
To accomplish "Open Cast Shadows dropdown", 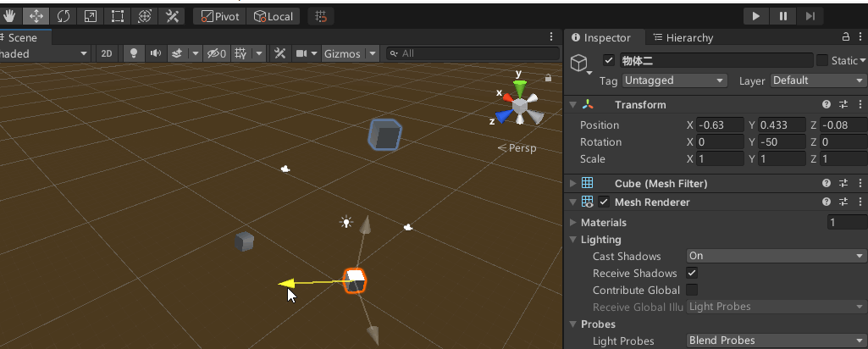I will click(776, 256).
